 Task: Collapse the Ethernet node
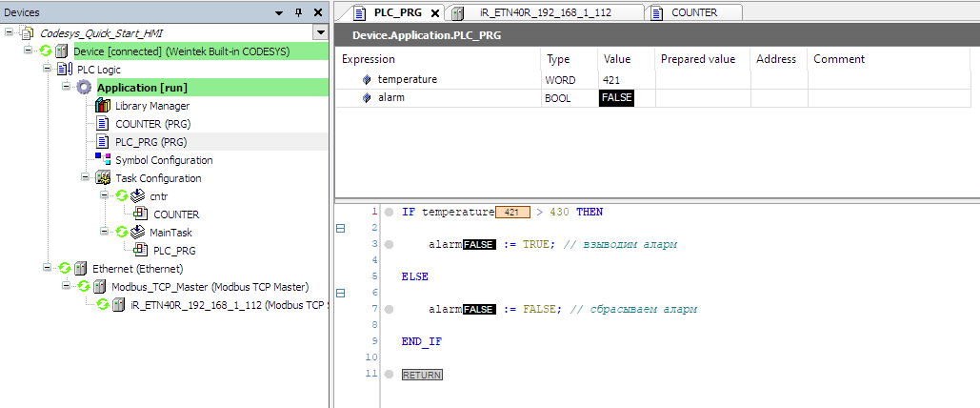(x=47, y=268)
